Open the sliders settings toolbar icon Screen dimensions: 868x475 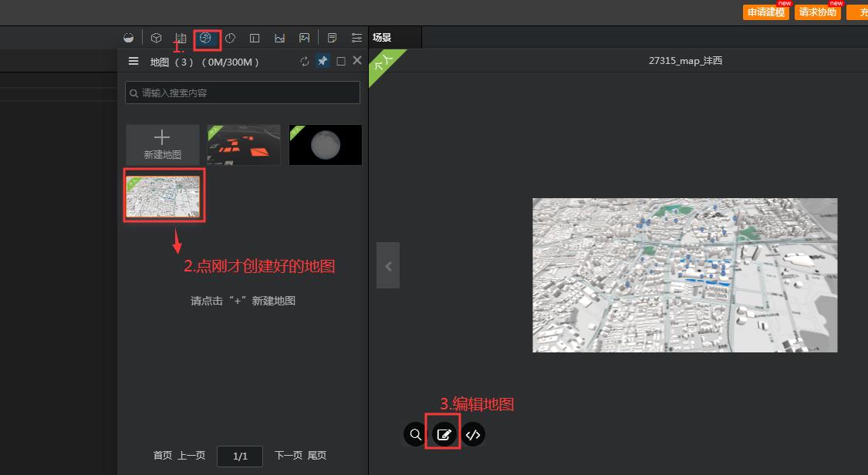[x=356, y=37]
